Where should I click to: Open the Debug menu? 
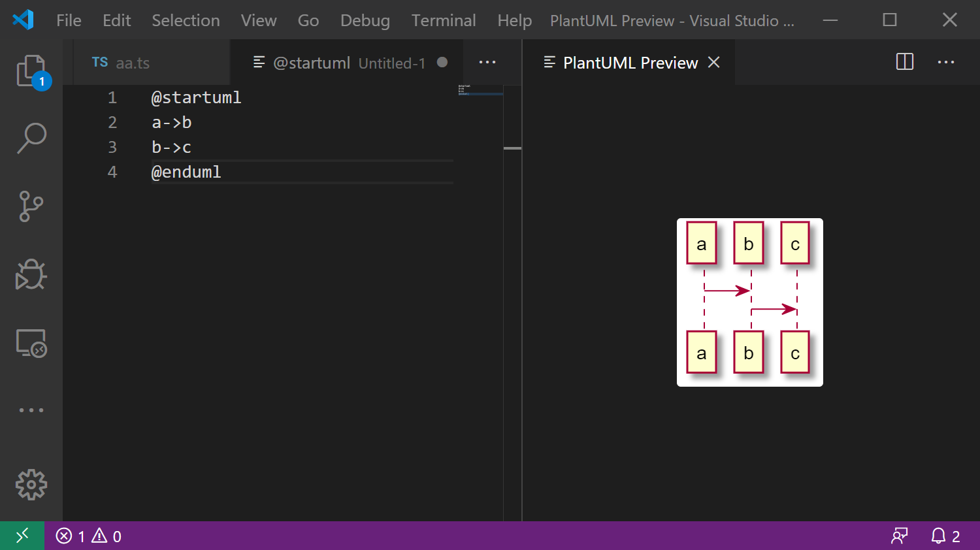coord(365,20)
